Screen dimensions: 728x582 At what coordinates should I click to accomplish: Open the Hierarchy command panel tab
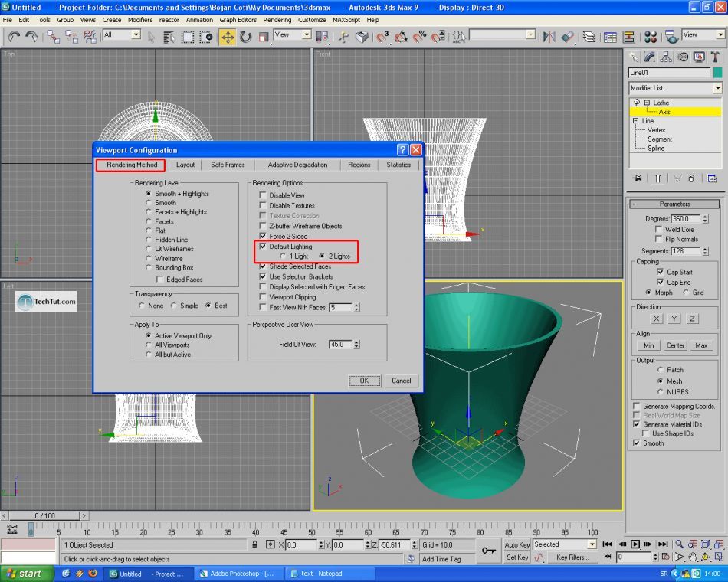666,57
